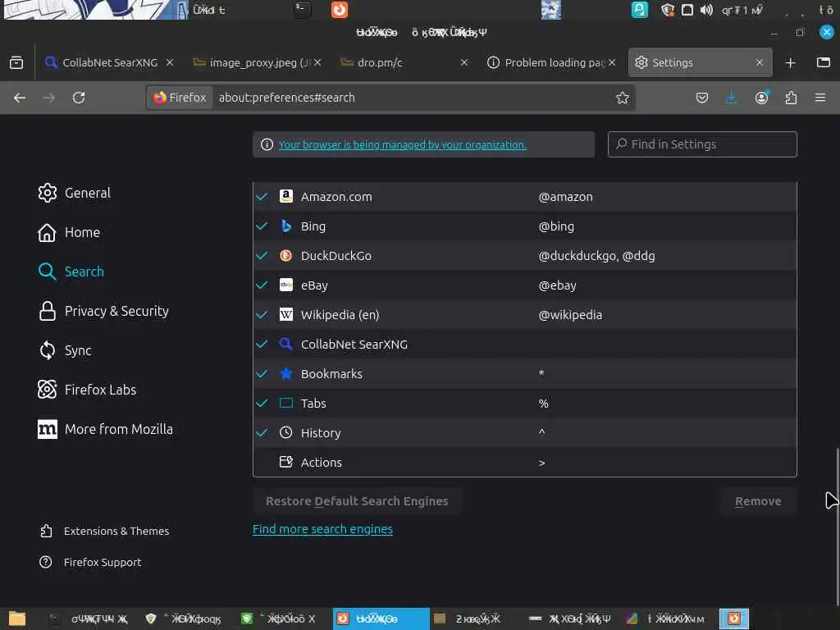Open Firefox Support

[90, 562]
